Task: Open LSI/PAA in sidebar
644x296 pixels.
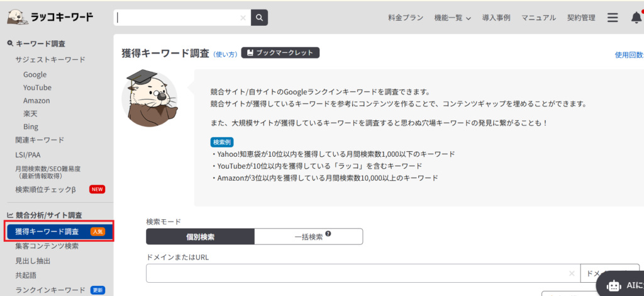Action: [x=28, y=155]
